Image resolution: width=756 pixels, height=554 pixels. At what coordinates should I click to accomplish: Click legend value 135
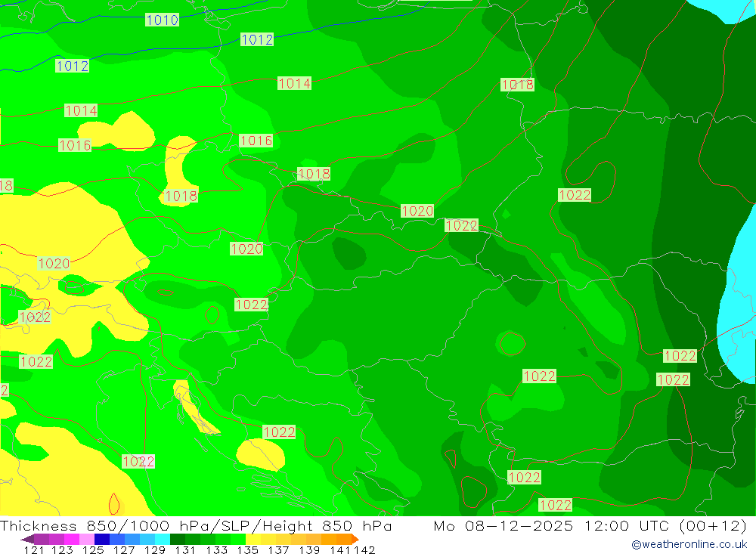247,549
